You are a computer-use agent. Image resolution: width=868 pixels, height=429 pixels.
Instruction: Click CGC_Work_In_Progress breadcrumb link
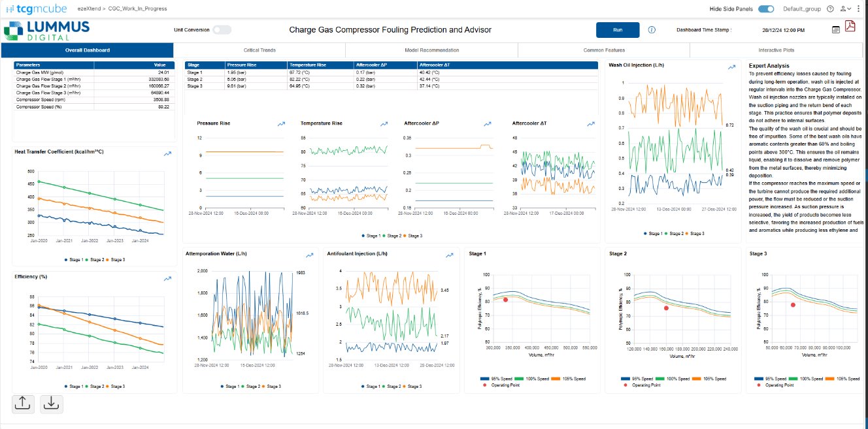[137, 9]
